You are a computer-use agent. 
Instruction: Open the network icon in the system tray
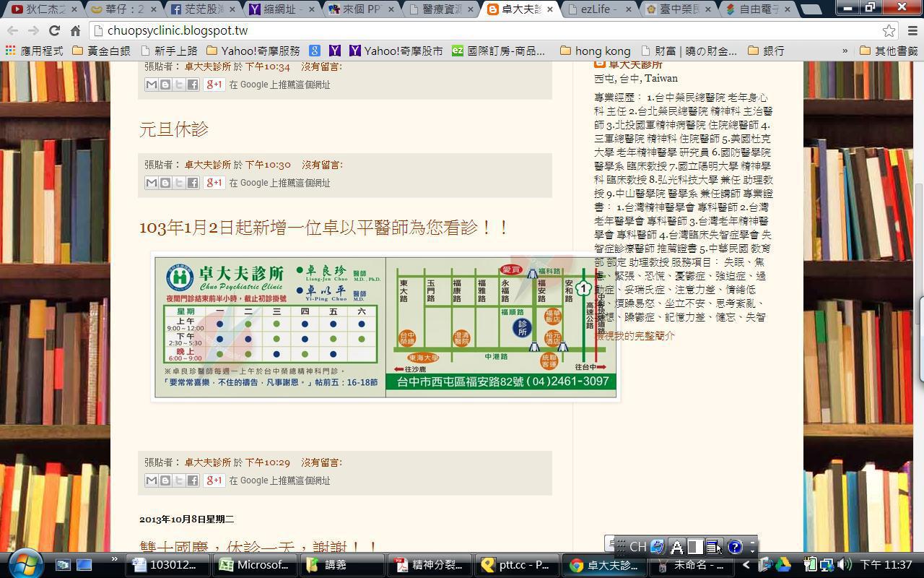pyautogui.click(x=827, y=564)
